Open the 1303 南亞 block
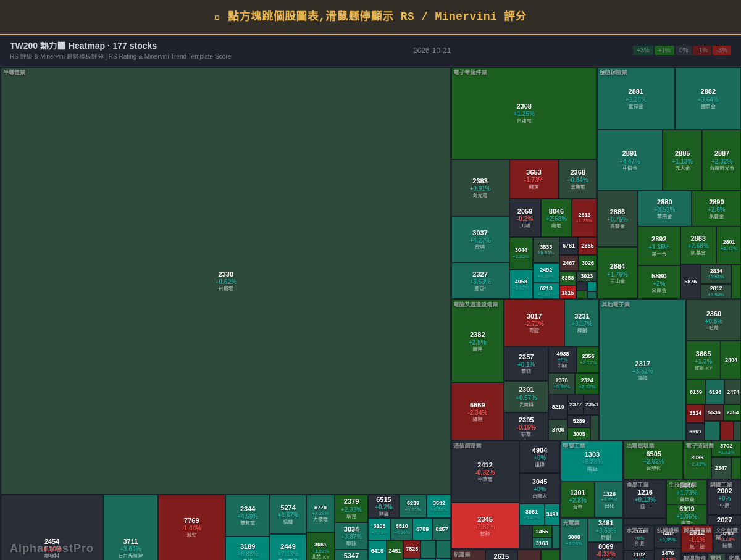 point(592,461)
